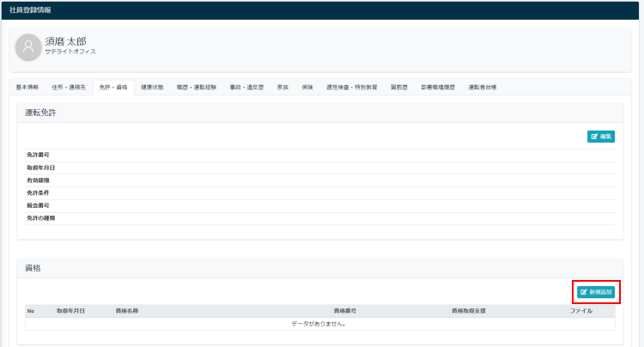Click the 取得年月日 column header in 資格 table
The width and height of the screenshot is (644, 347).
70,310
